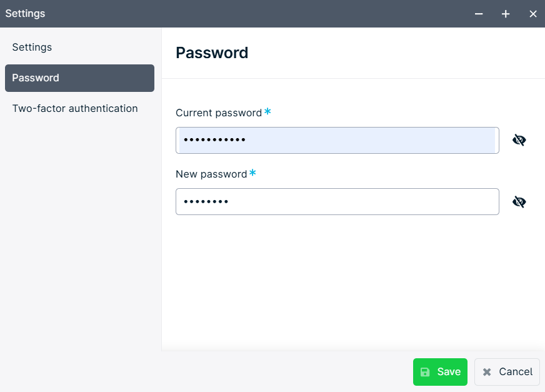Focus the New password field
The width and height of the screenshot is (545, 392).
tap(337, 202)
